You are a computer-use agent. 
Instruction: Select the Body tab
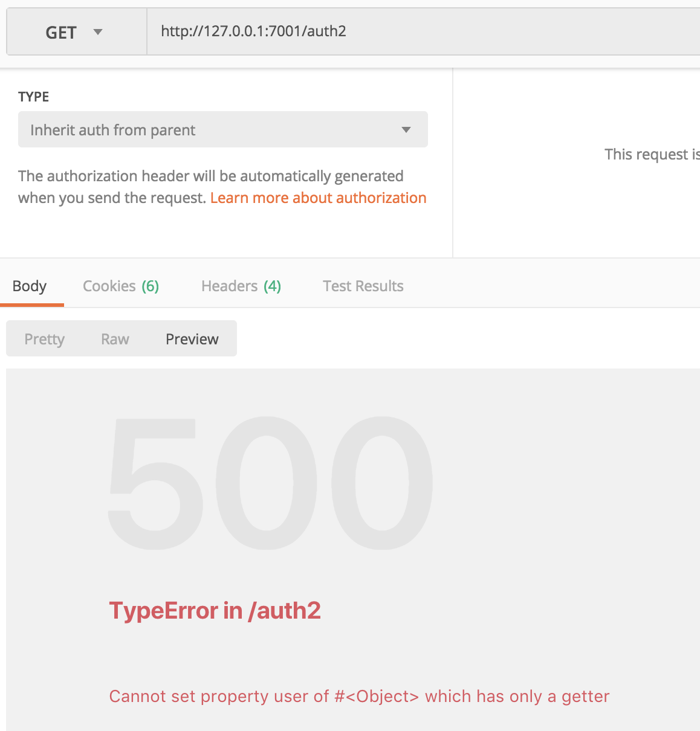(x=30, y=285)
